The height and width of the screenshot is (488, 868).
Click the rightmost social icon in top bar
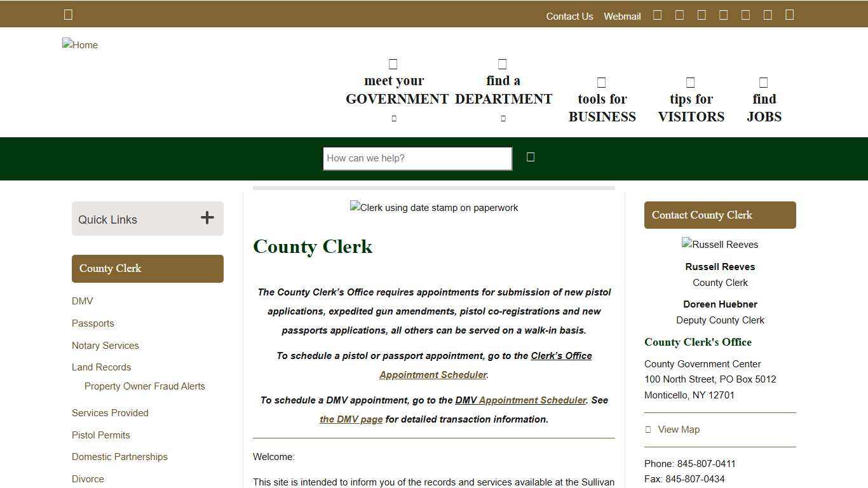pyautogui.click(x=789, y=15)
